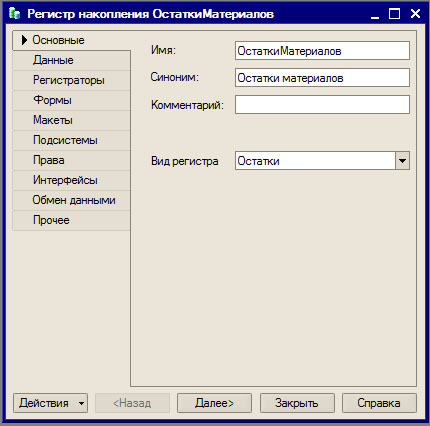Image resolution: width=430 pixels, height=426 pixels.
Task: Open the Интерфейсы tab
Action: [x=71, y=180]
